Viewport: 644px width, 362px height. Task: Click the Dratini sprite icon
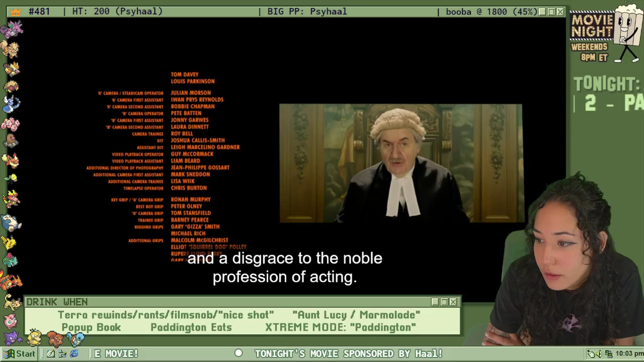click(x=11, y=104)
